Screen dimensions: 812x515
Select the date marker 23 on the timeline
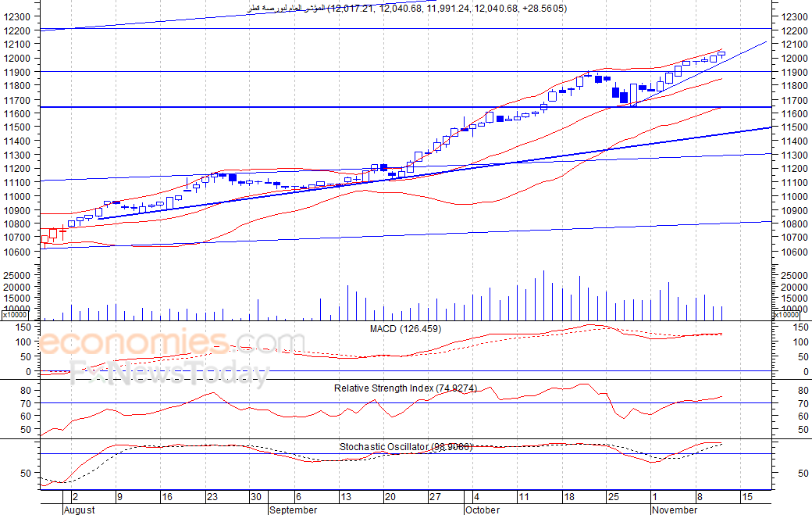pyautogui.click(x=212, y=497)
